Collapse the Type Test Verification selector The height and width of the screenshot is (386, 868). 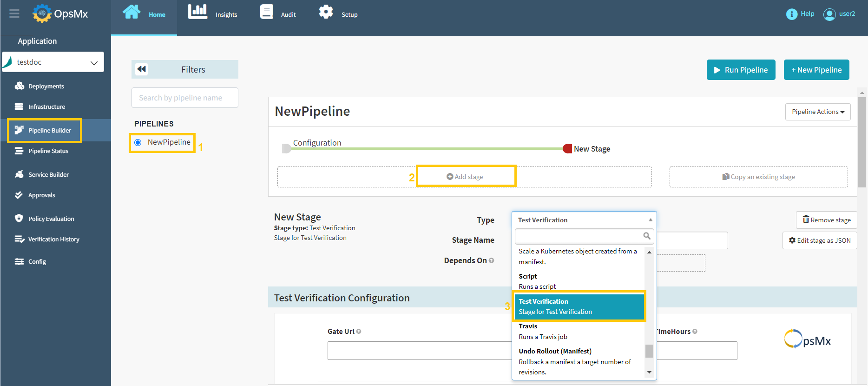click(x=650, y=220)
